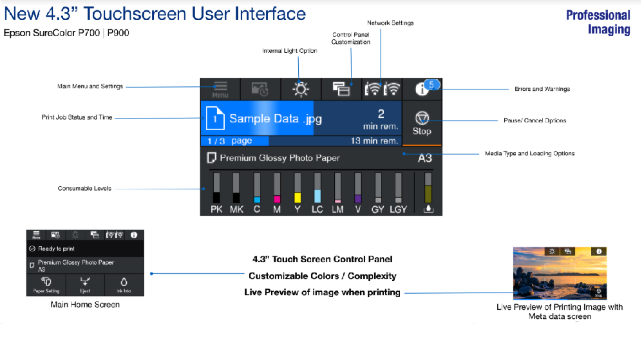
Task: Tap the Ready to print status row
Action: click(x=85, y=249)
